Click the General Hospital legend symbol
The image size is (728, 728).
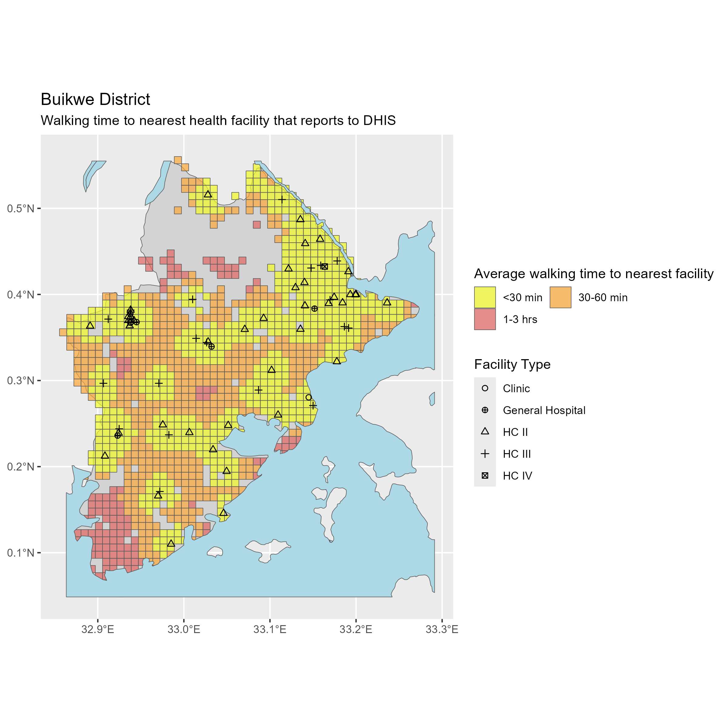pyautogui.click(x=485, y=410)
